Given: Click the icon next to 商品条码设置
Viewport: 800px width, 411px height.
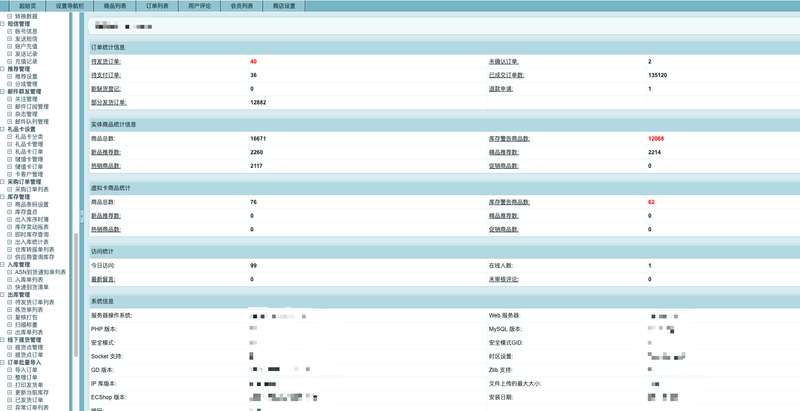Looking at the screenshot, I should pyautogui.click(x=9, y=204).
